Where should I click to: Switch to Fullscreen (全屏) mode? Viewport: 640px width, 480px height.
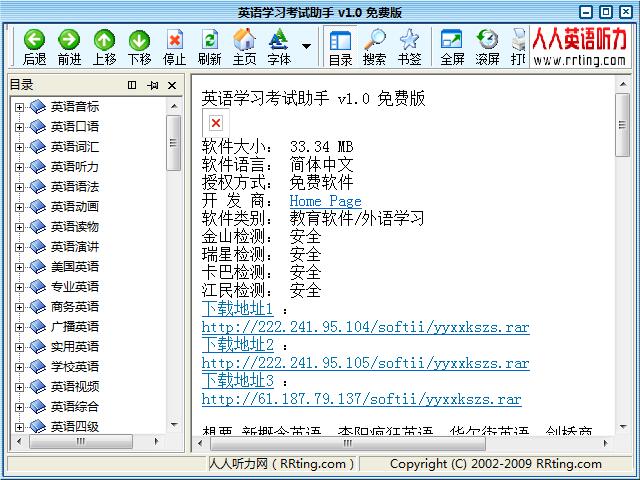click(x=452, y=40)
